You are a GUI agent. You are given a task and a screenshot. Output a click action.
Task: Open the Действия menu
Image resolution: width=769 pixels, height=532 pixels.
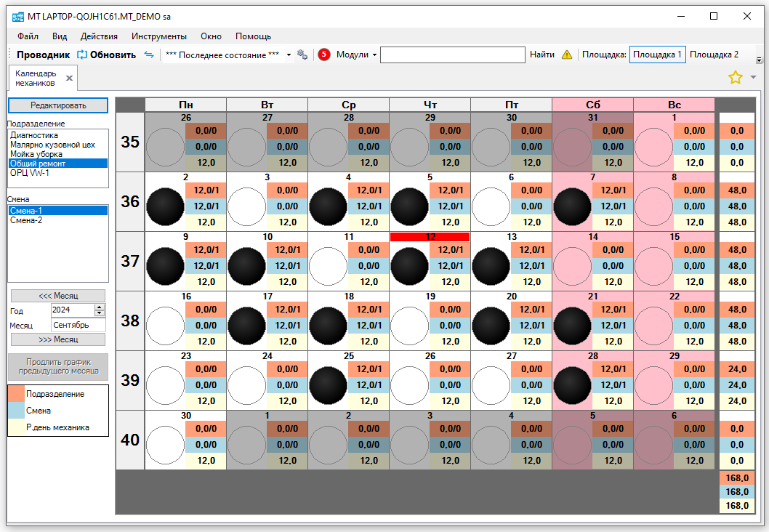coord(99,36)
